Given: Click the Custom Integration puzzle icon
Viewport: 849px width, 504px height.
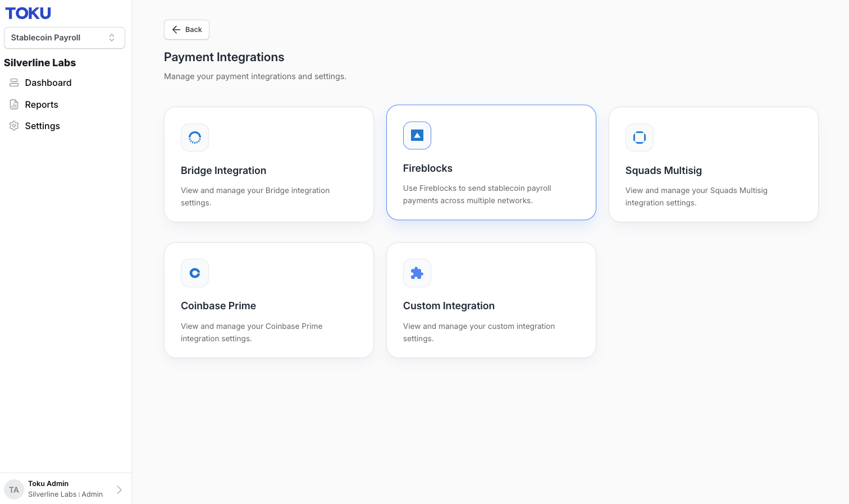Looking at the screenshot, I should click(417, 273).
